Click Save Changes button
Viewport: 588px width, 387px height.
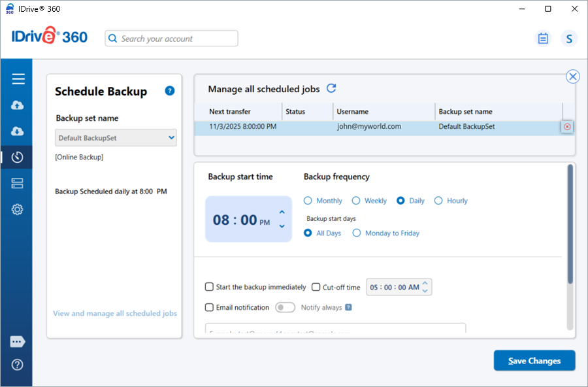point(534,361)
